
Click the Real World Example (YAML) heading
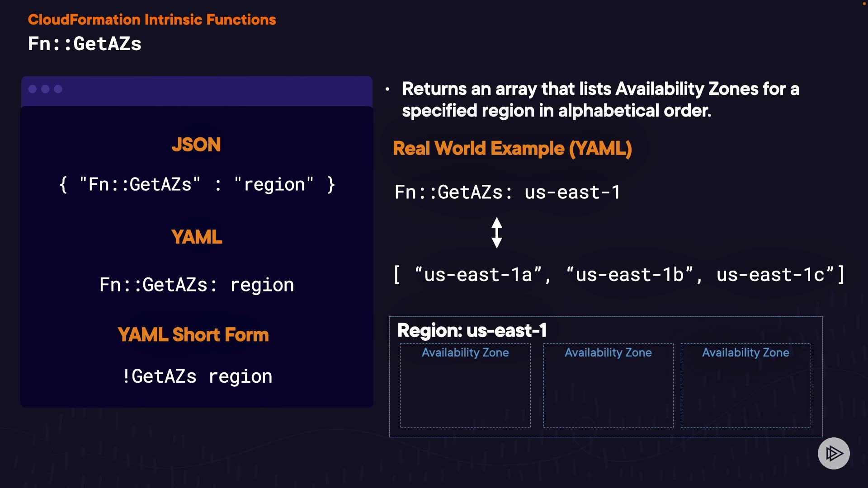point(512,149)
